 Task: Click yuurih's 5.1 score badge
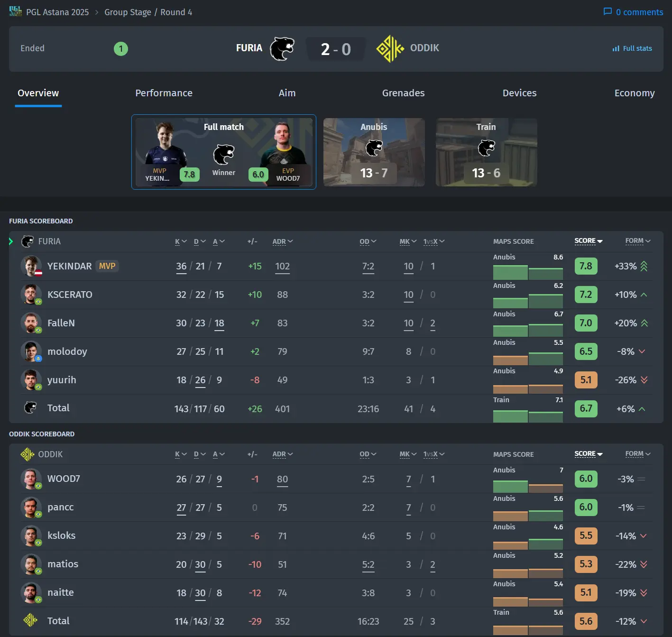pos(586,380)
